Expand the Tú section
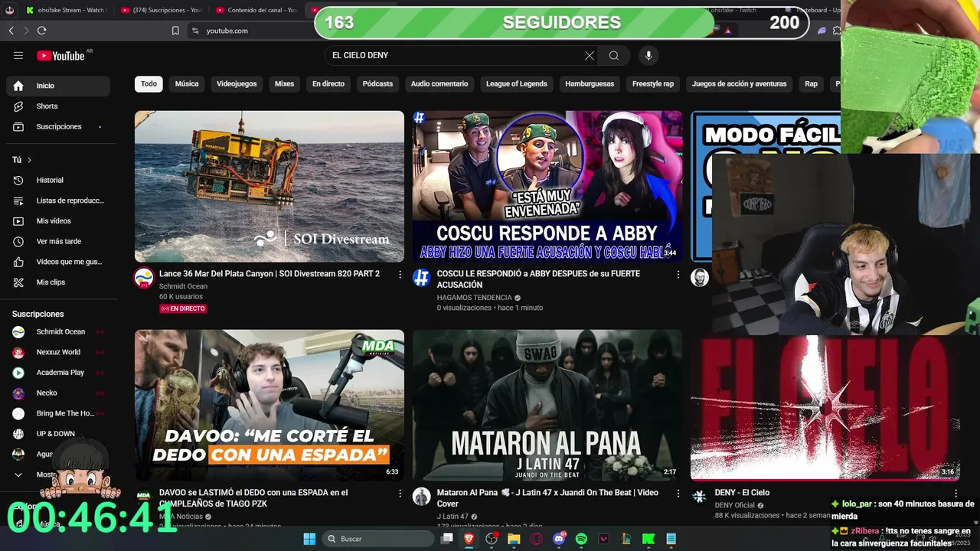The width and height of the screenshot is (980, 551). [22, 160]
